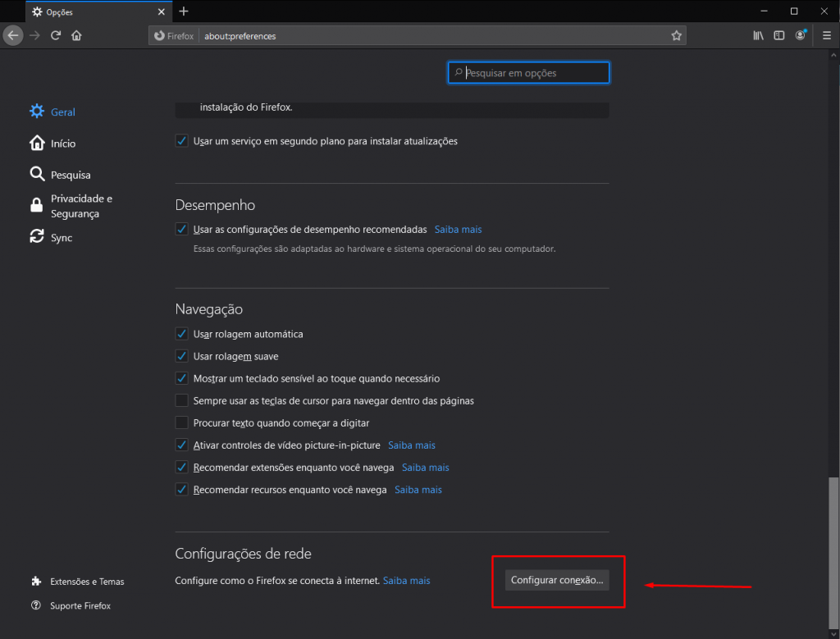Image resolution: width=840 pixels, height=639 pixels.
Task: Open Saiba mais link for network settings
Action: click(x=406, y=581)
